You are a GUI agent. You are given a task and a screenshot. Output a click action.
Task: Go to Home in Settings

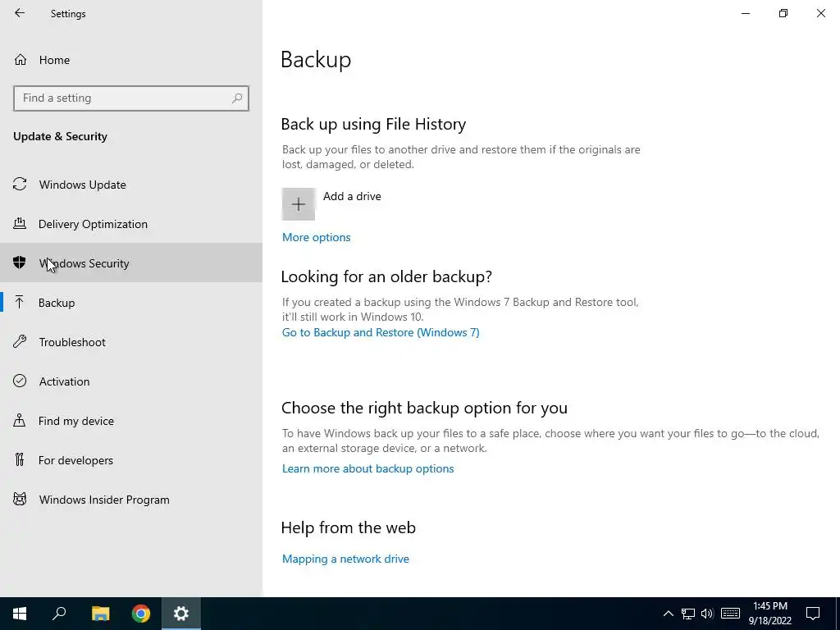pyautogui.click(x=131, y=59)
